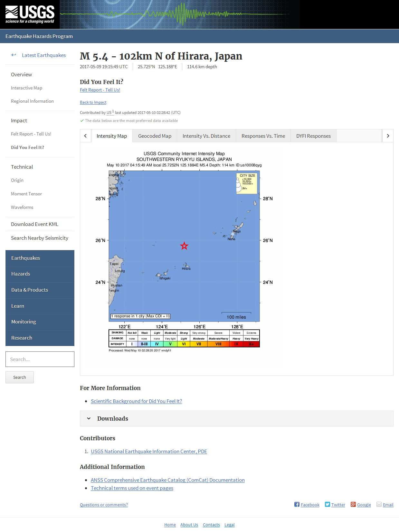The image size is (399, 532).
Task: Click the US contributor abbreviation
Action: [x=109, y=113]
